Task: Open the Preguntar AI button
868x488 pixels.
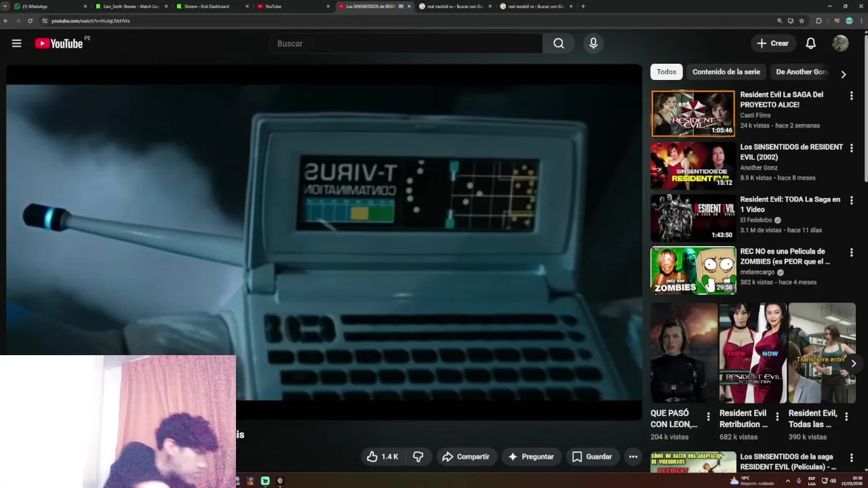Action: tap(531, 457)
